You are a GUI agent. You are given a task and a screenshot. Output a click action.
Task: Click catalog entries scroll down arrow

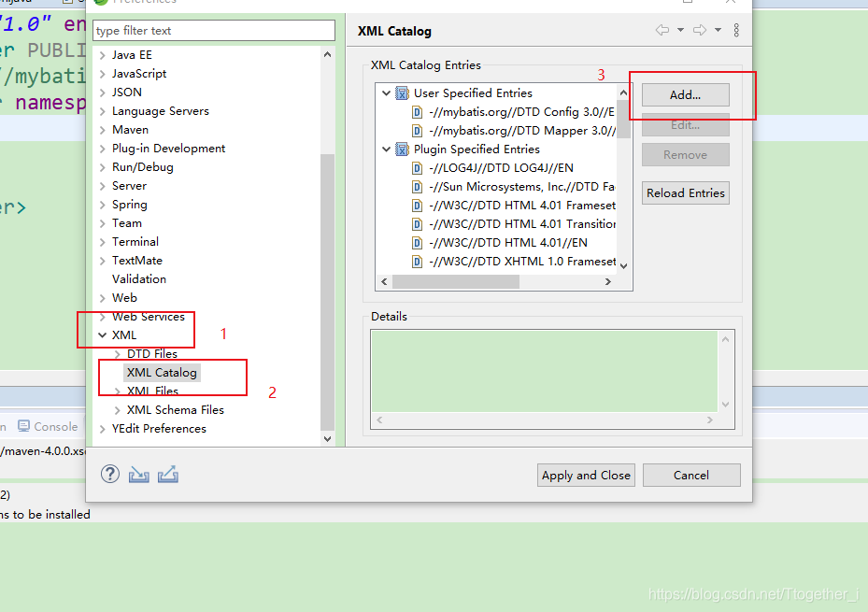(624, 265)
